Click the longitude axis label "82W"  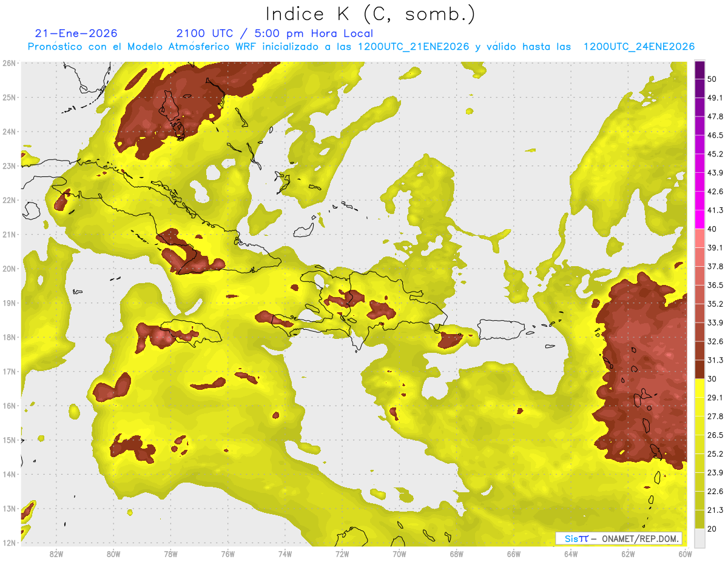point(56,554)
